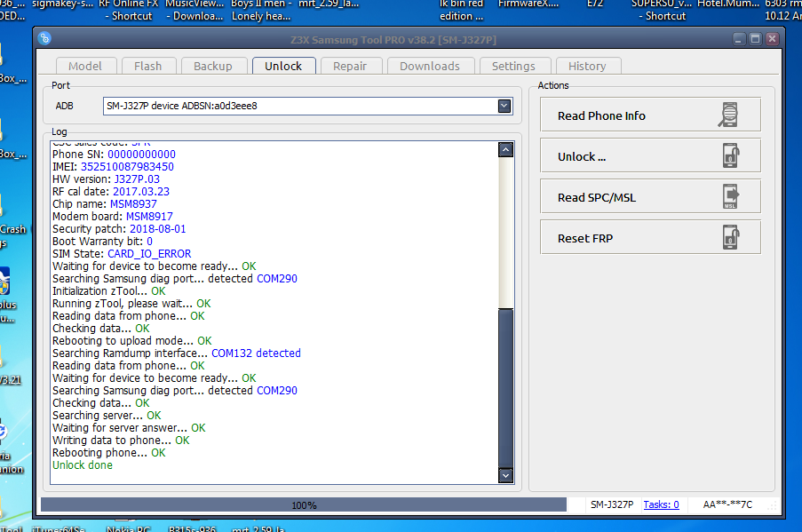Click log scrollbar down arrow

[x=506, y=475]
